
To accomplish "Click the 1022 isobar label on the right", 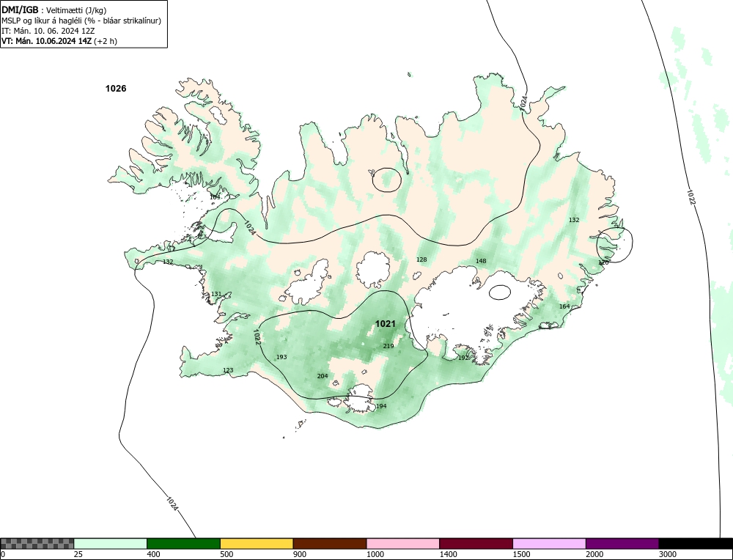I will click(x=691, y=196).
